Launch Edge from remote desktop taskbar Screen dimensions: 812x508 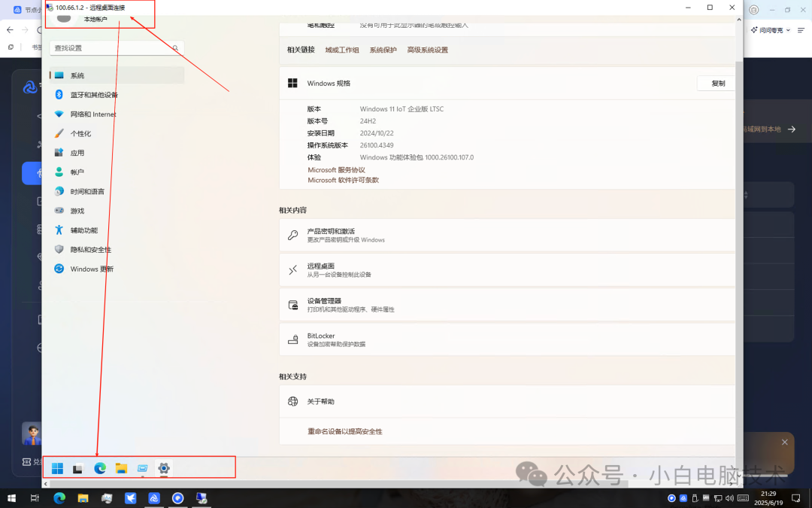click(x=100, y=469)
